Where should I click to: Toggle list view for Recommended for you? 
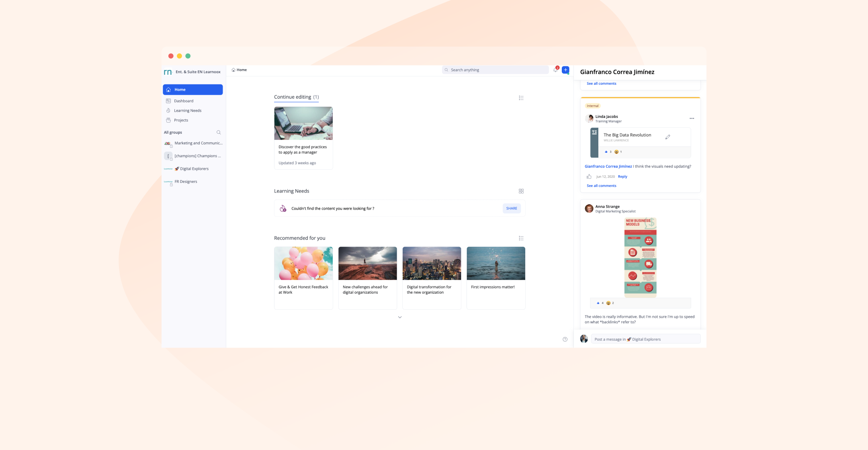tap(521, 238)
